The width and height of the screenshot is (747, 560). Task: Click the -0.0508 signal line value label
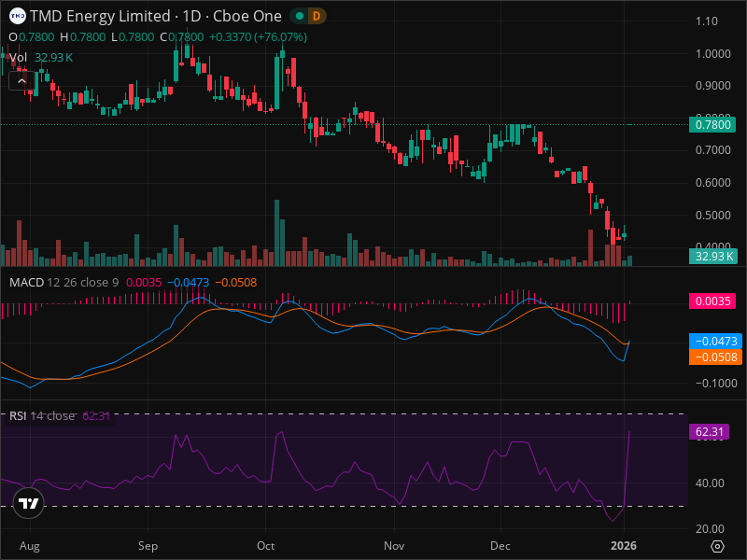716,357
